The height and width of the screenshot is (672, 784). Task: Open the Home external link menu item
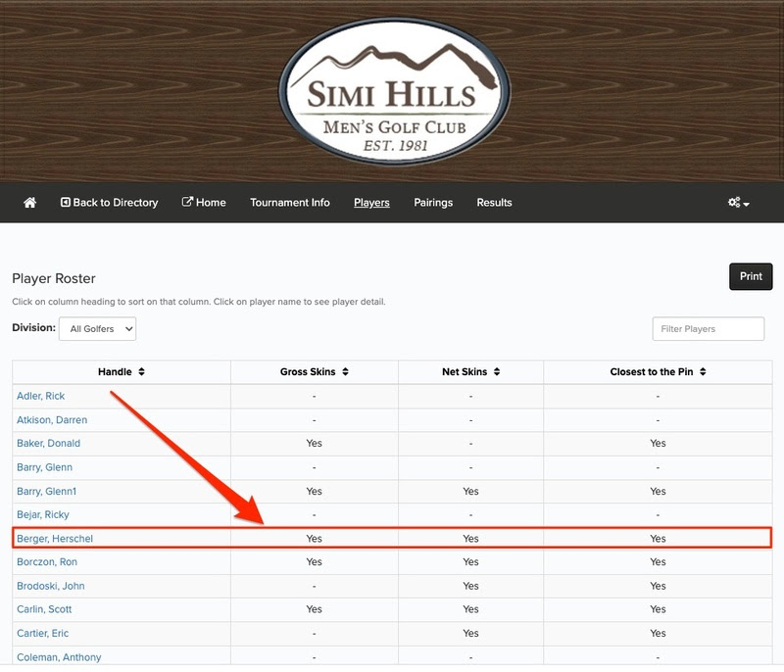(x=204, y=203)
